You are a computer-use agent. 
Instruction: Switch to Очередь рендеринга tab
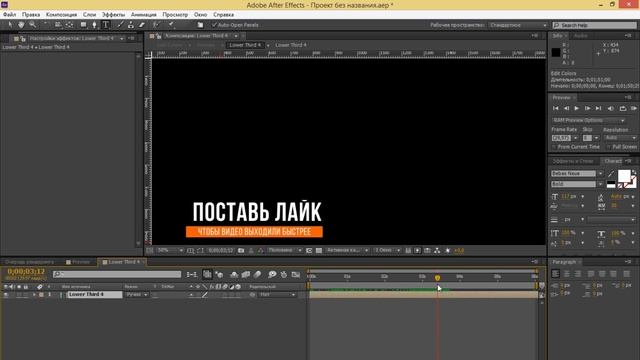pos(29,262)
